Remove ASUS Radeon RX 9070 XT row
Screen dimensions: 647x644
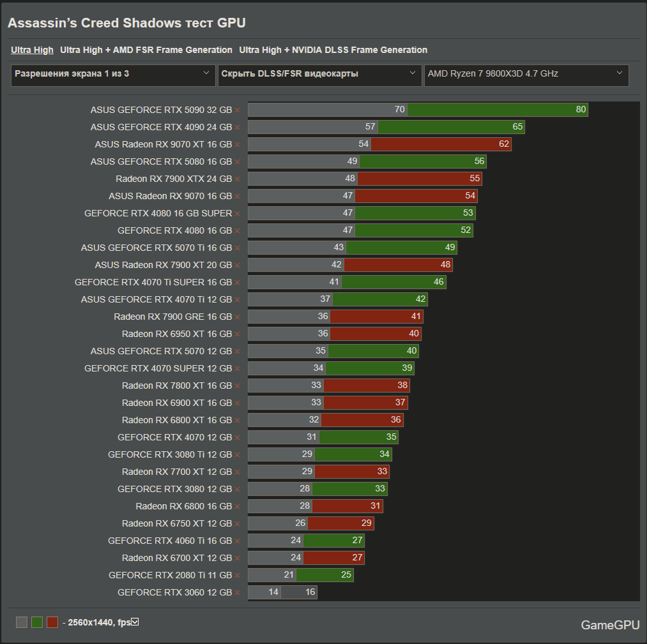point(237,145)
